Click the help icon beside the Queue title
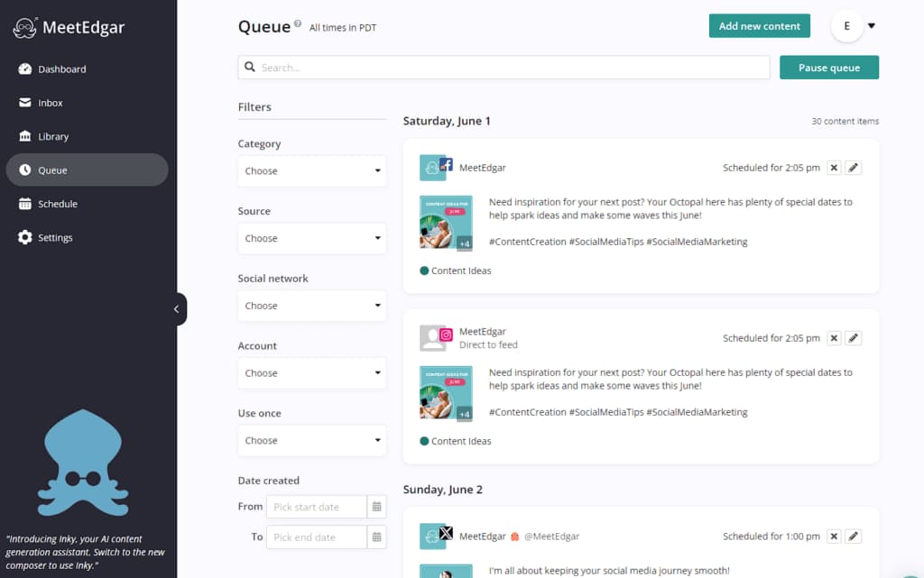 pos(298,24)
